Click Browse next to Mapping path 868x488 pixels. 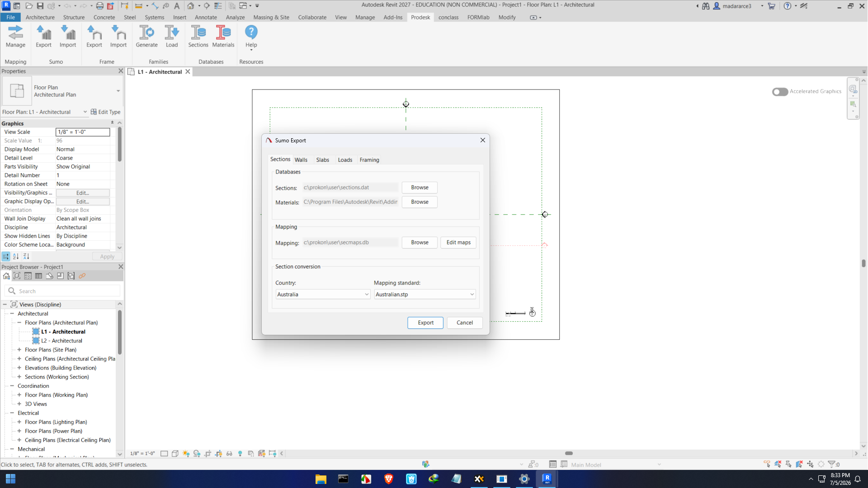(420, 242)
